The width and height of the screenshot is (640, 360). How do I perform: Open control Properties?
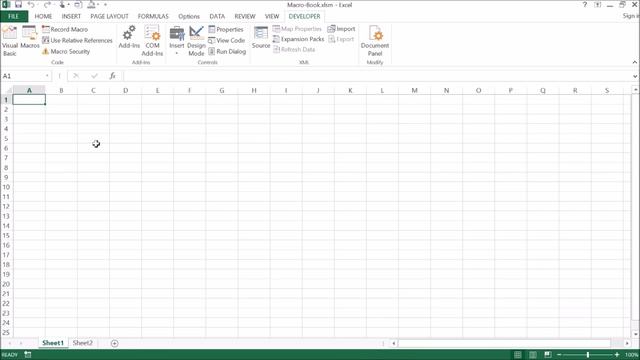pos(226,29)
